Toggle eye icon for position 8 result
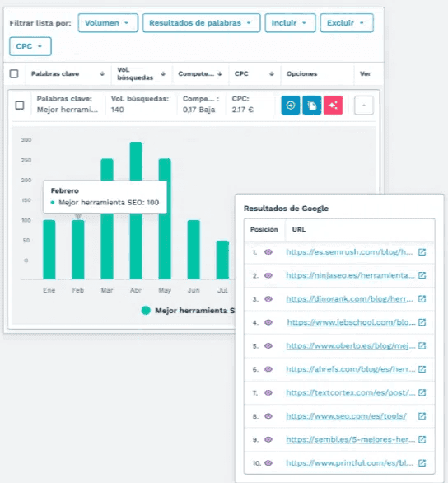The width and height of the screenshot is (448, 483). click(268, 416)
